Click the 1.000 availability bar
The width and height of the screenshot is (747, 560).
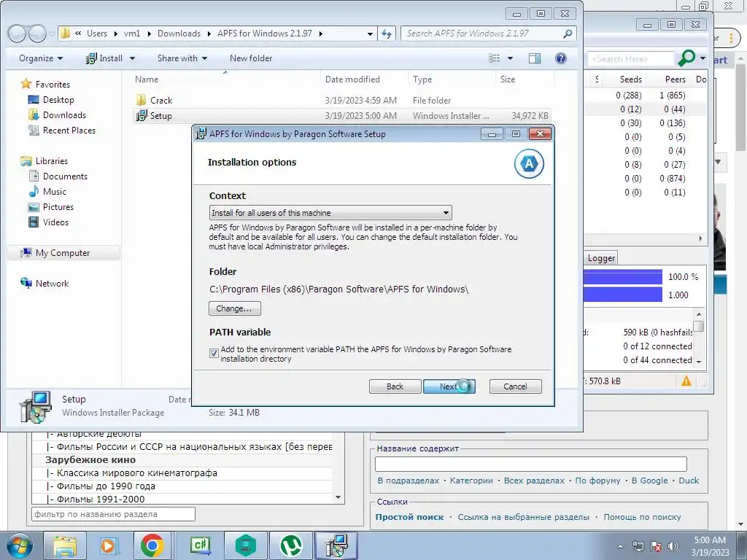point(623,295)
